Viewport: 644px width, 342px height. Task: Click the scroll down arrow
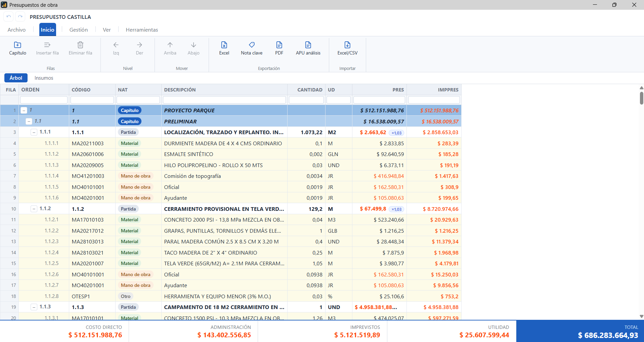pyautogui.click(x=641, y=316)
